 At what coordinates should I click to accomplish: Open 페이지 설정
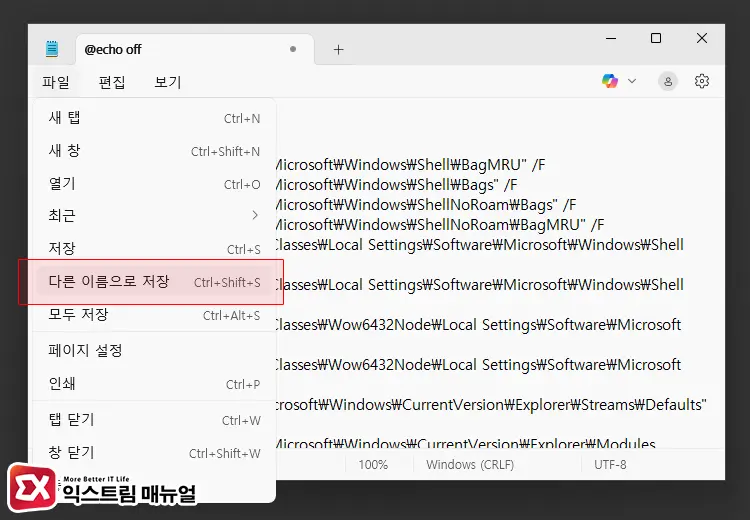(154, 351)
